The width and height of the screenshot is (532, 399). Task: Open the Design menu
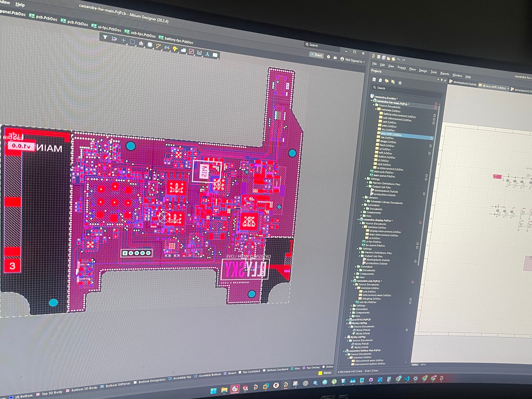coord(423,70)
